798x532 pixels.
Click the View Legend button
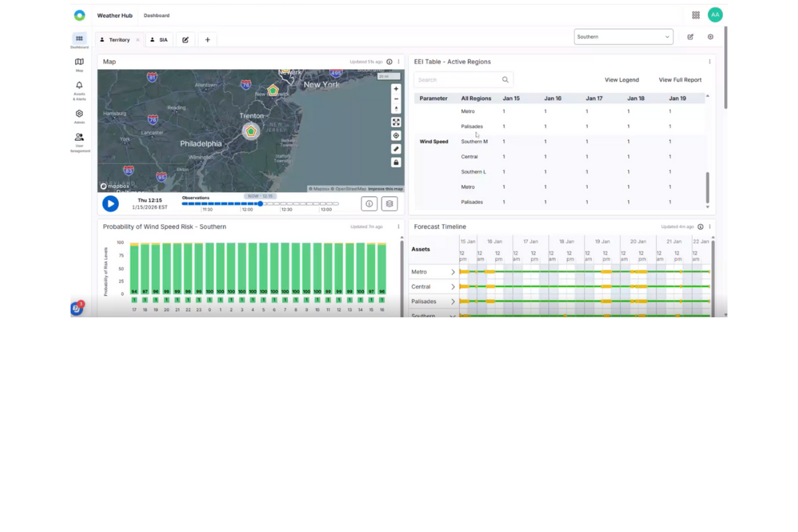621,80
